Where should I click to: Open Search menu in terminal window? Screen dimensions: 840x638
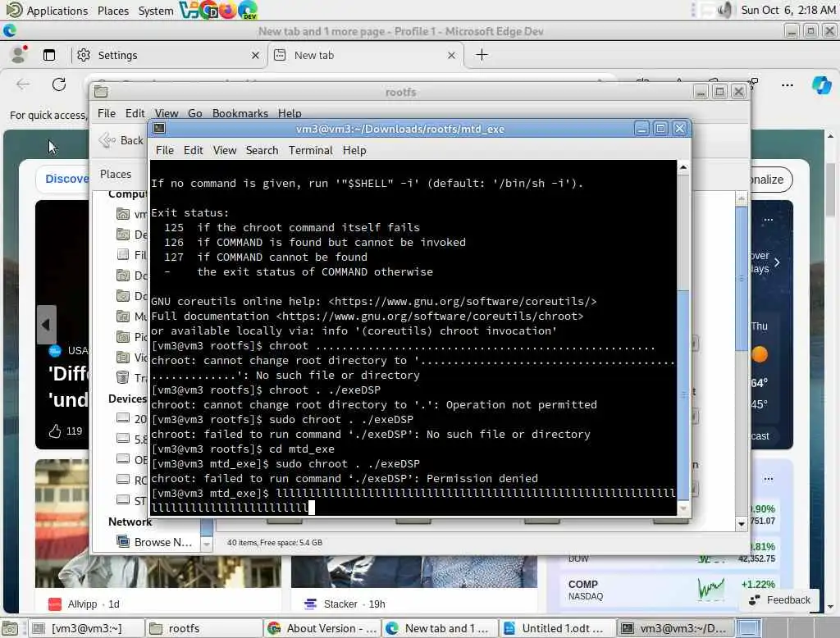click(x=262, y=151)
